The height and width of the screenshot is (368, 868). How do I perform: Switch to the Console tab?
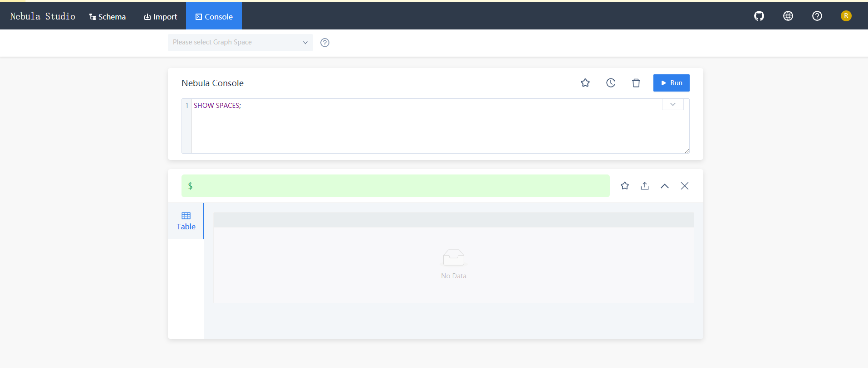214,16
